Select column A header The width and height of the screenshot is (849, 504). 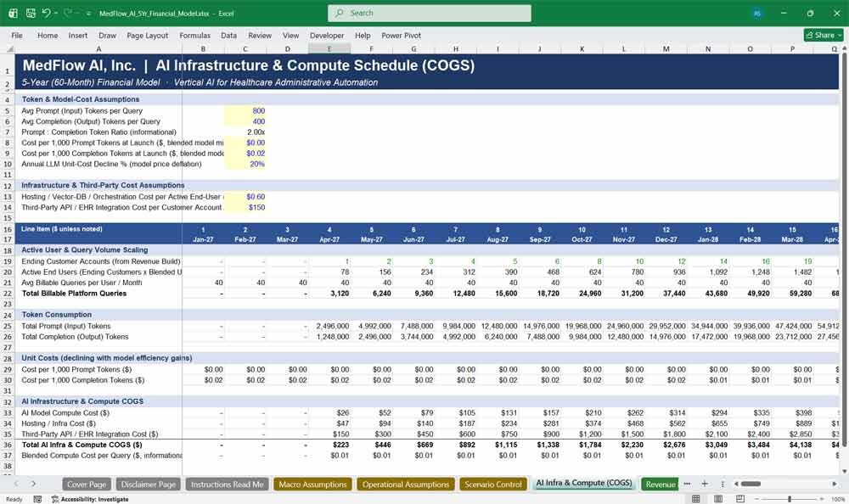tap(98, 48)
